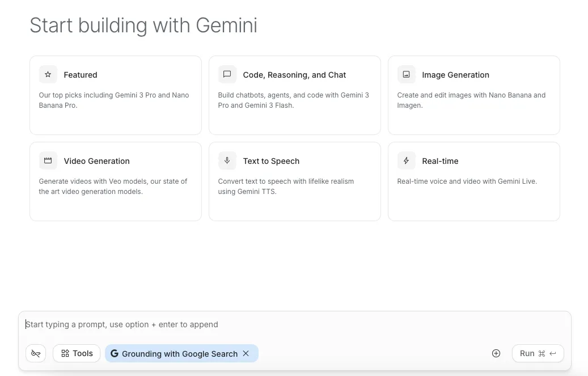Click the microphone icon for Text to Speech
588x376 pixels.
click(227, 160)
